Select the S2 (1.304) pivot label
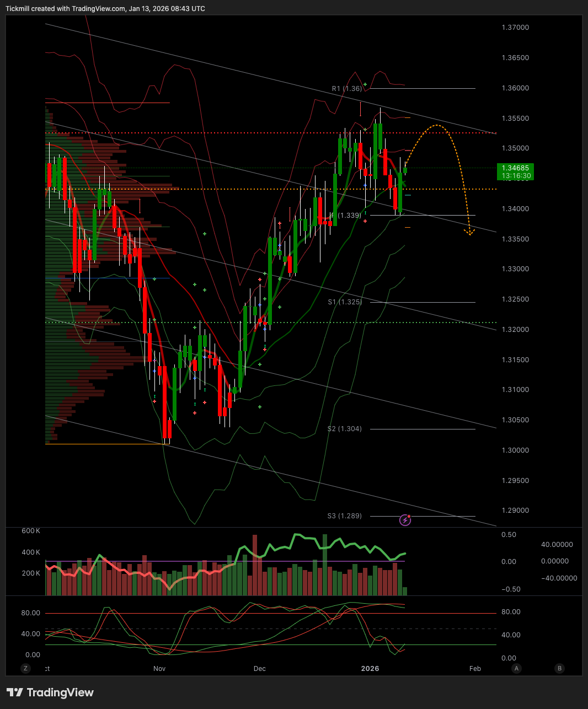Viewport: 588px width, 709px height. [x=345, y=429]
